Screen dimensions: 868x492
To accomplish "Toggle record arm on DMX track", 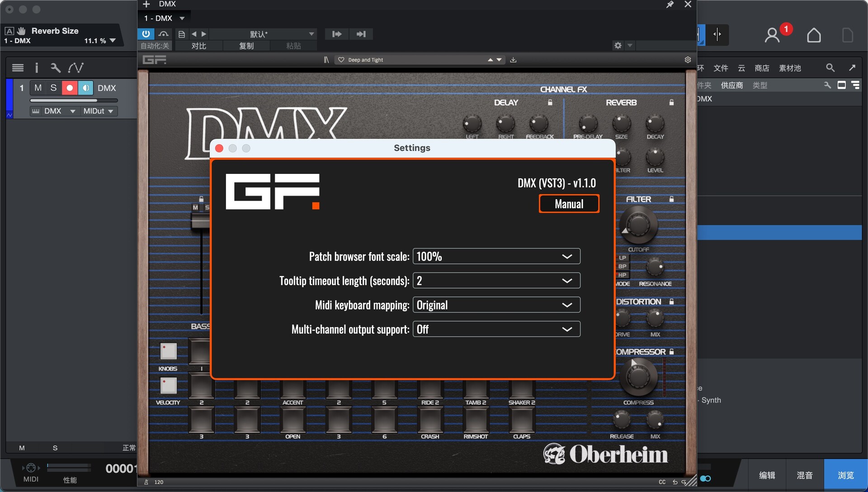I will tap(70, 88).
